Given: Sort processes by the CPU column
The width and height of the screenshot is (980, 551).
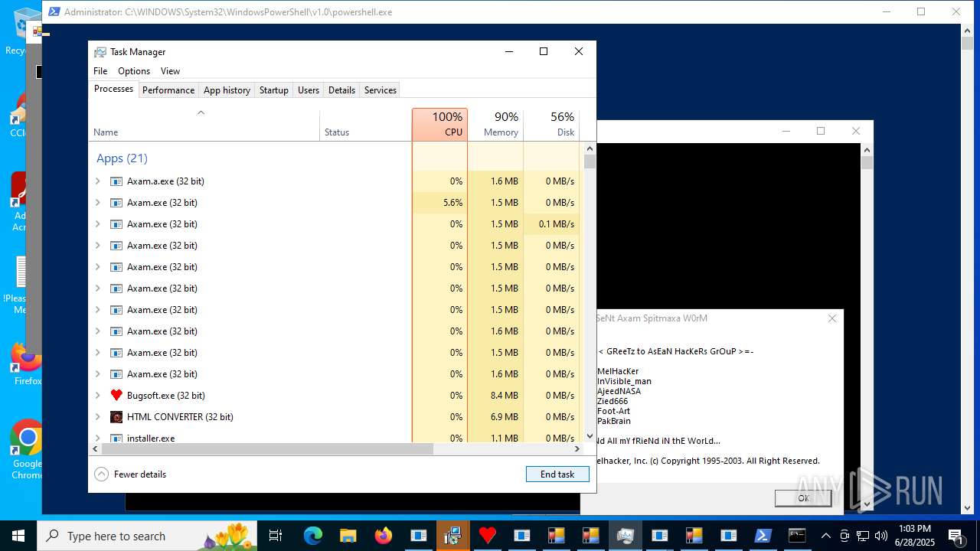Looking at the screenshot, I should click(439, 125).
